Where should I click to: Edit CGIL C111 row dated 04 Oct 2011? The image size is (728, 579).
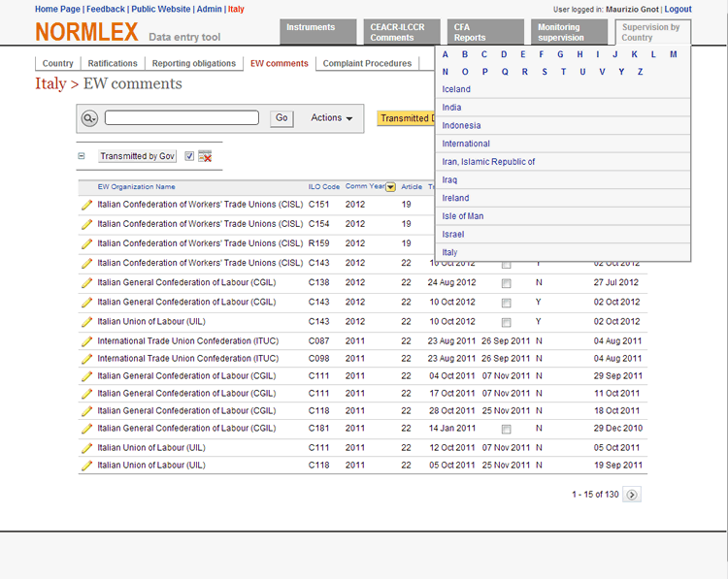click(x=86, y=376)
